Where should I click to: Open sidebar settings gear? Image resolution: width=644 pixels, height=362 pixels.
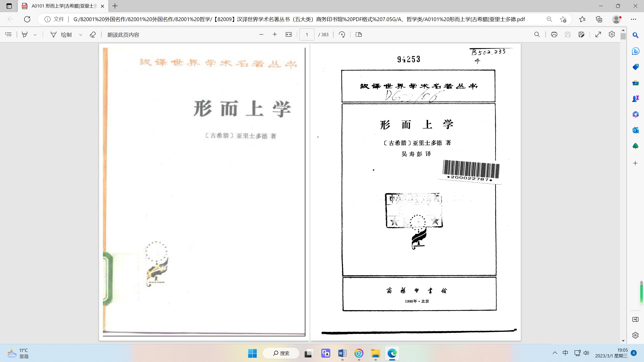[x=635, y=335]
